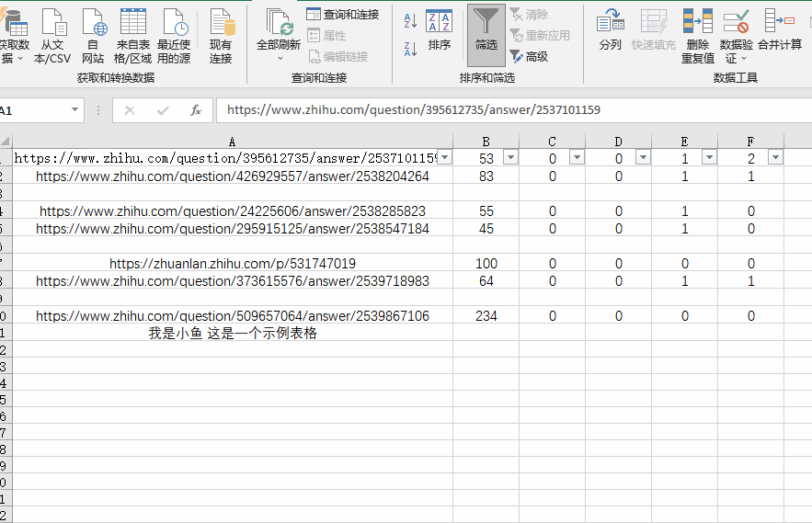Select cell with URL ending 2539867106
812x523 pixels.
click(233, 315)
